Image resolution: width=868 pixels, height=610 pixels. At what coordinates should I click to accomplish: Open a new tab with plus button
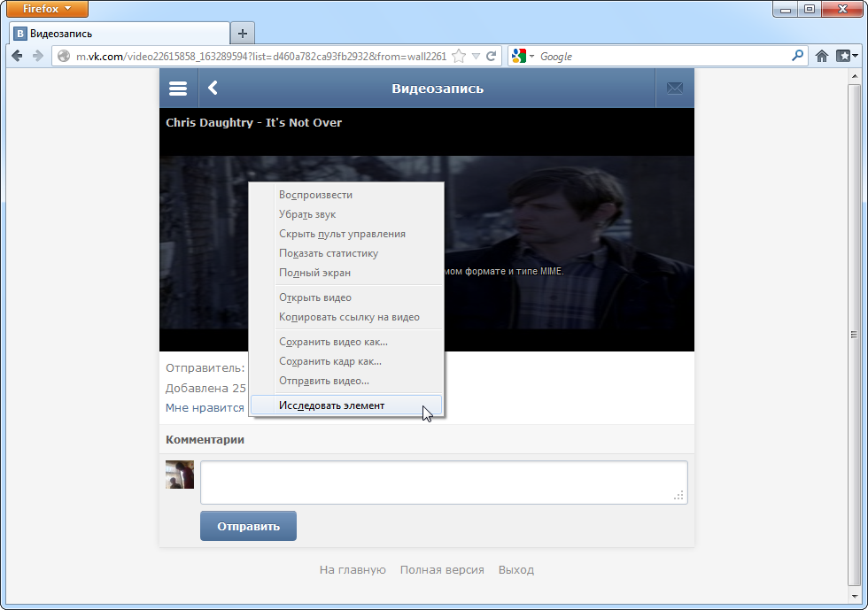243,34
